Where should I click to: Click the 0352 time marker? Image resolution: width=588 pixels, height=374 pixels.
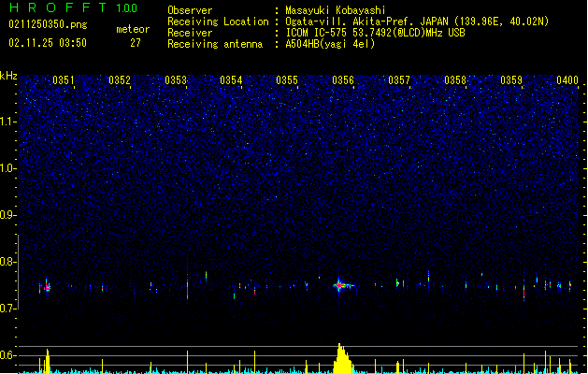(120, 80)
